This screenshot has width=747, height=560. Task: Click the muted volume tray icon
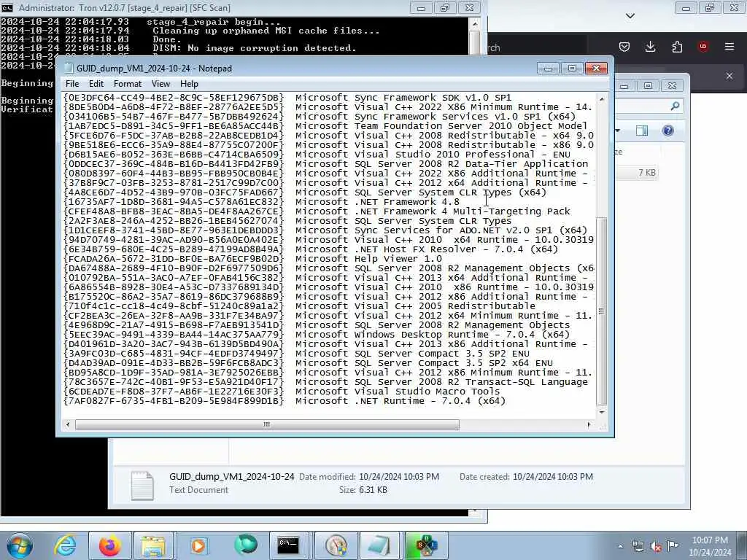pos(656,546)
